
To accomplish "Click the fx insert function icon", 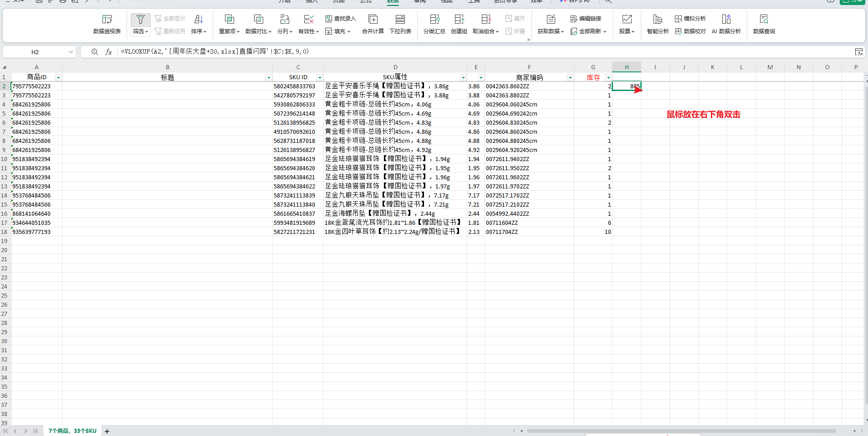I will click(108, 52).
